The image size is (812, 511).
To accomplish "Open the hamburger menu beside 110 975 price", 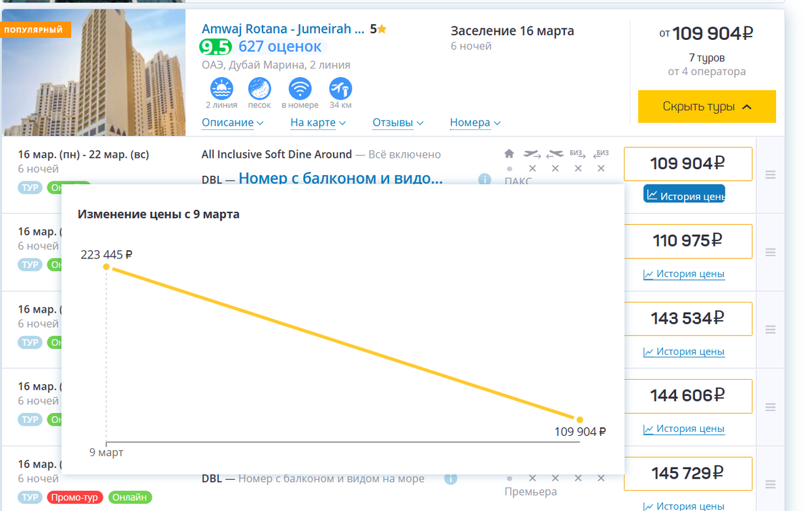I will [770, 252].
